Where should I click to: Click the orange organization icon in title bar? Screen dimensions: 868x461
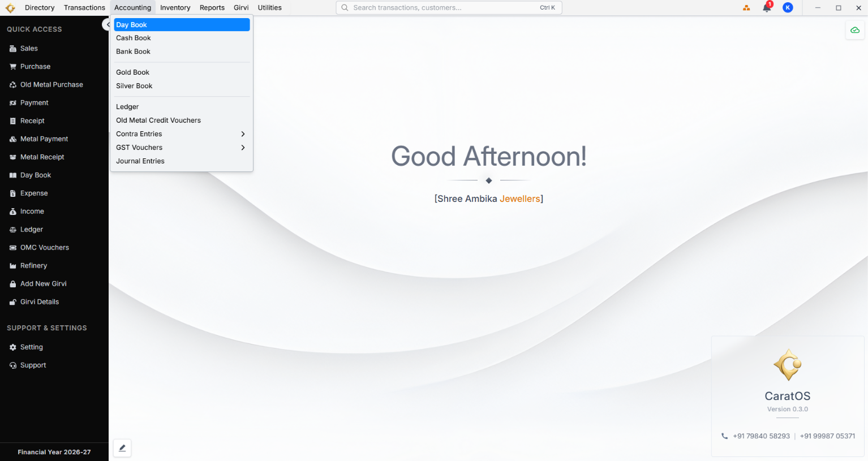pyautogui.click(x=746, y=8)
